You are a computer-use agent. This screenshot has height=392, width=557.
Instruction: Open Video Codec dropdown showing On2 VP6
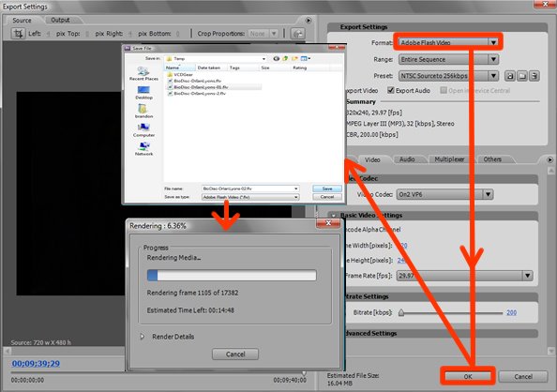coord(444,194)
